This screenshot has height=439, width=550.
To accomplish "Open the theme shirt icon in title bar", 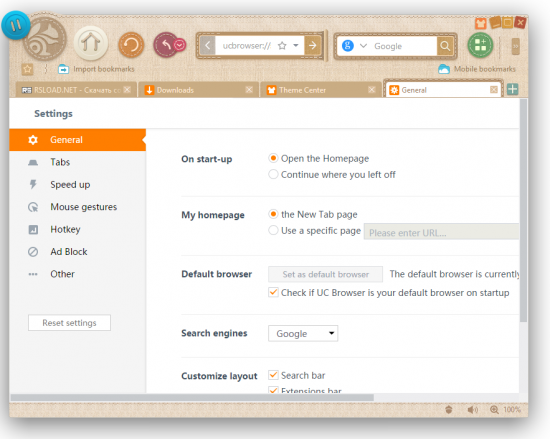I will [481, 23].
